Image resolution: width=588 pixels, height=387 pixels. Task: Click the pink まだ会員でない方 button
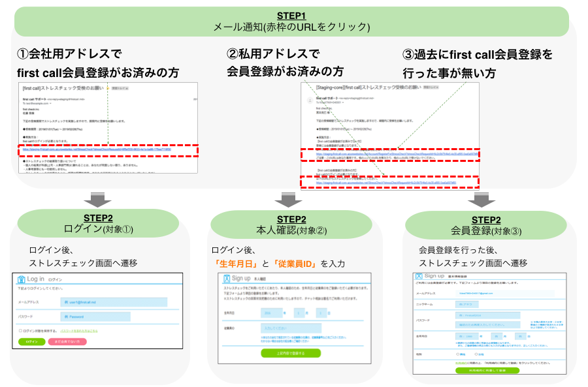tap(67, 342)
